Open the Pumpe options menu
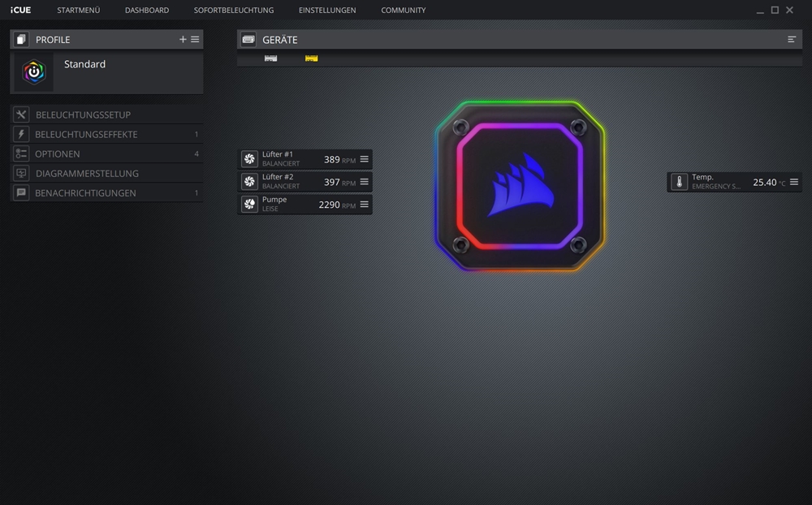812x505 pixels. pyautogui.click(x=364, y=204)
